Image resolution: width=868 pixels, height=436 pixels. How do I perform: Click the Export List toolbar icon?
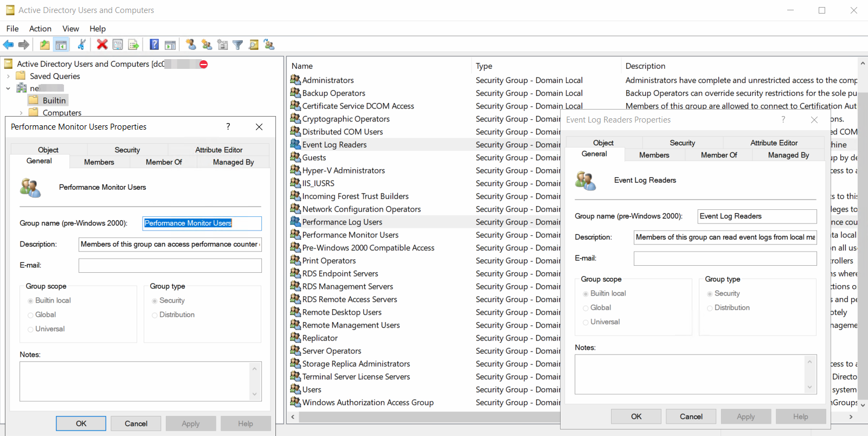(x=133, y=44)
